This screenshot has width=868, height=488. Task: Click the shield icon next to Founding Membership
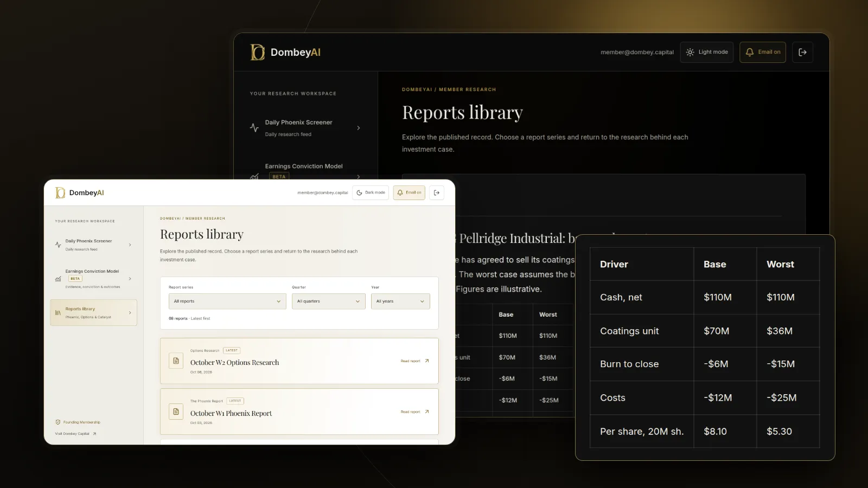[x=58, y=422]
